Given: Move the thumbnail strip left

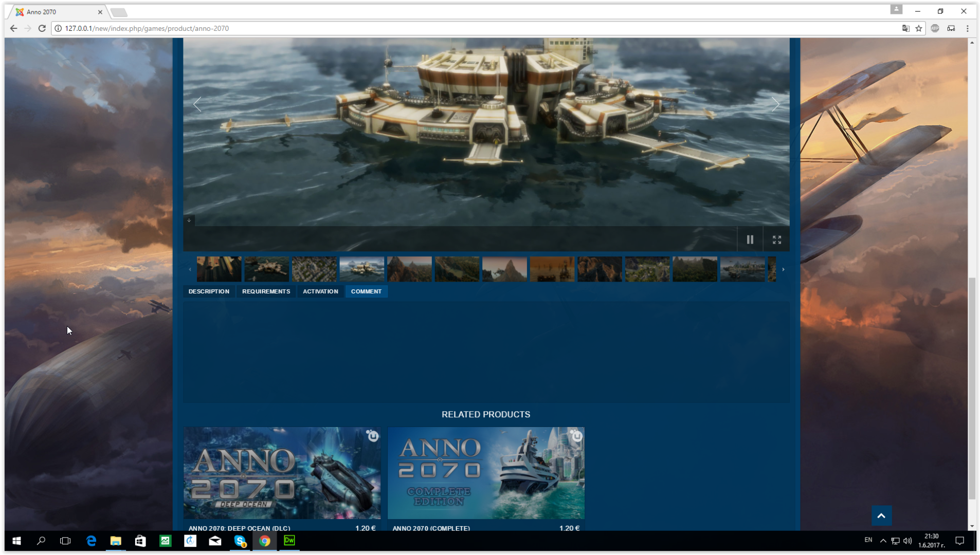Looking at the screenshot, I should click(x=190, y=269).
